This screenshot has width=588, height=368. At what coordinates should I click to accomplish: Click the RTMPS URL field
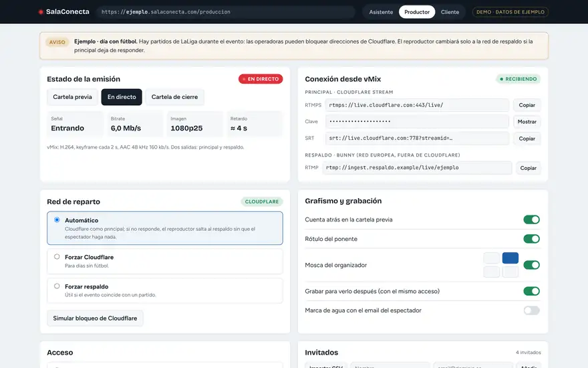click(417, 105)
